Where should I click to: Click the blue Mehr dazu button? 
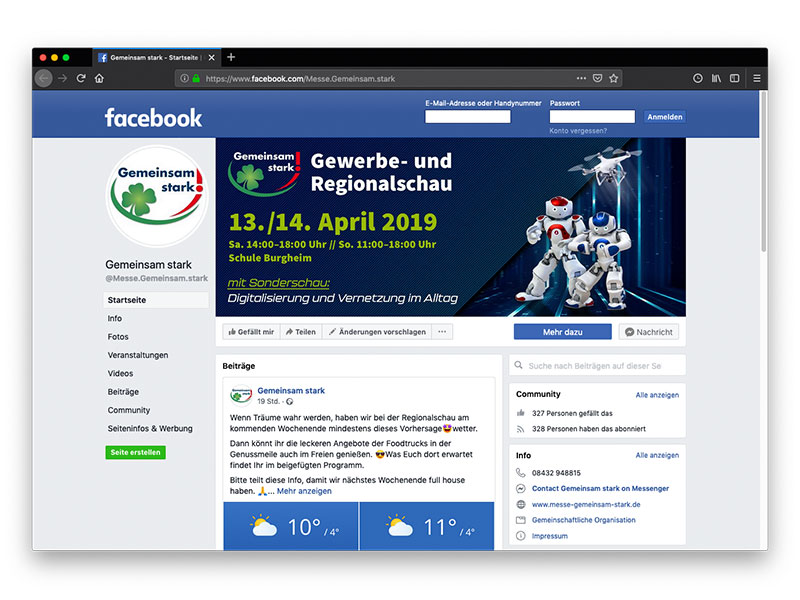[562, 332]
